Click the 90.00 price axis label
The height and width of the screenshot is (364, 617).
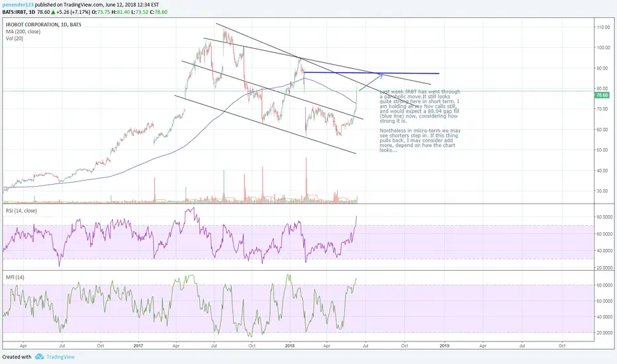(x=603, y=68)
